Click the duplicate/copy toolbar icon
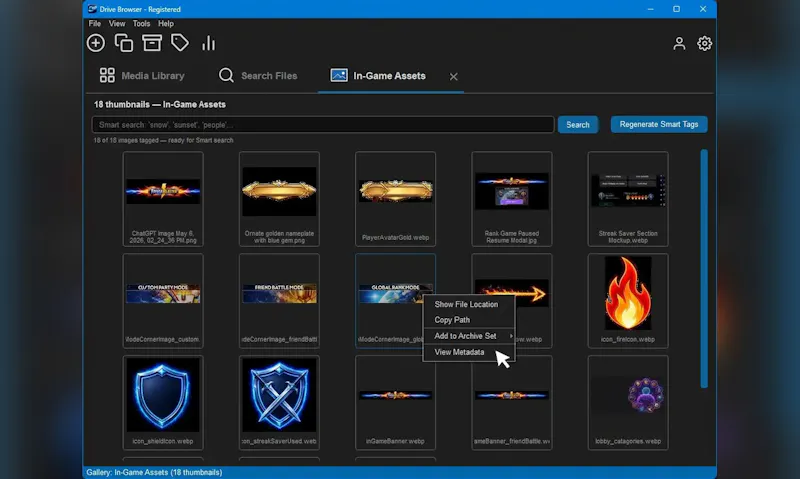The width and height of the screenshot is (800, 479). click(124, 43)
